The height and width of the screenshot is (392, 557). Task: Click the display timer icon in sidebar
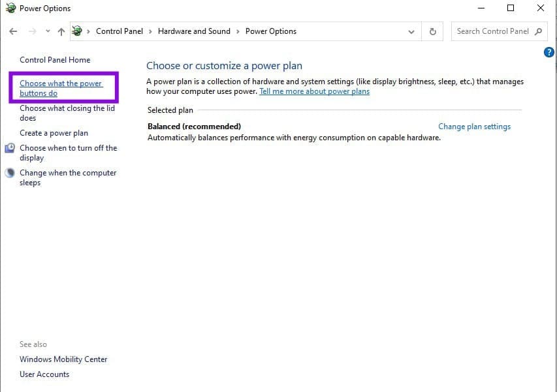(10, 148)
